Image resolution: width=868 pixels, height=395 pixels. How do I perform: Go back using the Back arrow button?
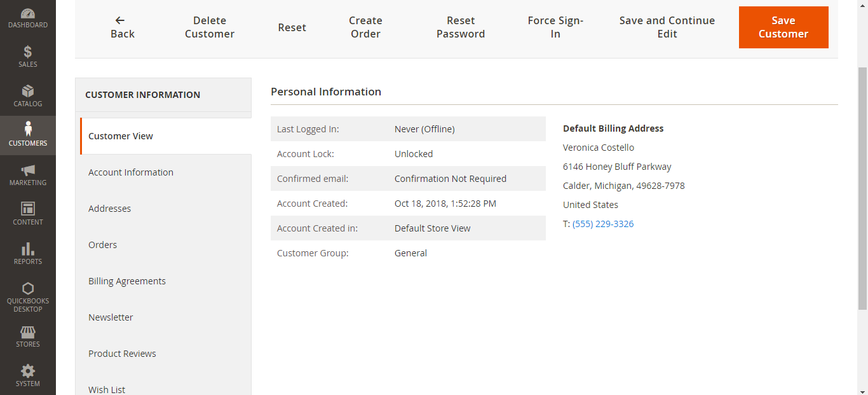[122, 27]
